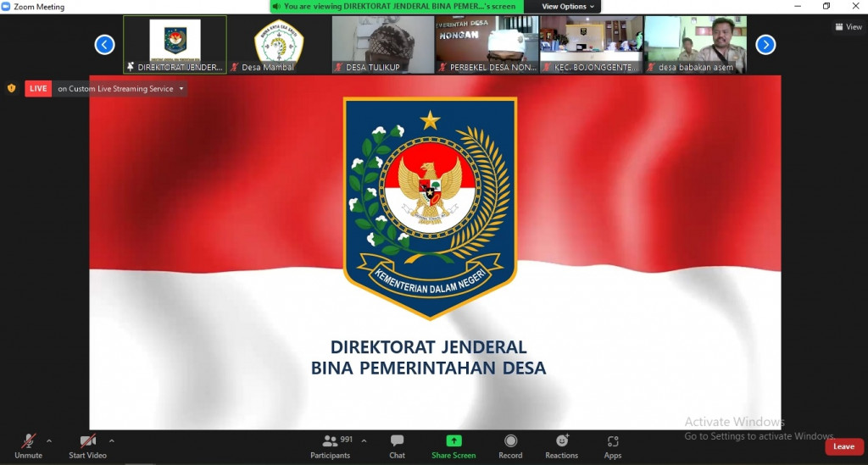
Task: Open the Chat panel
Action: [397, 446]
